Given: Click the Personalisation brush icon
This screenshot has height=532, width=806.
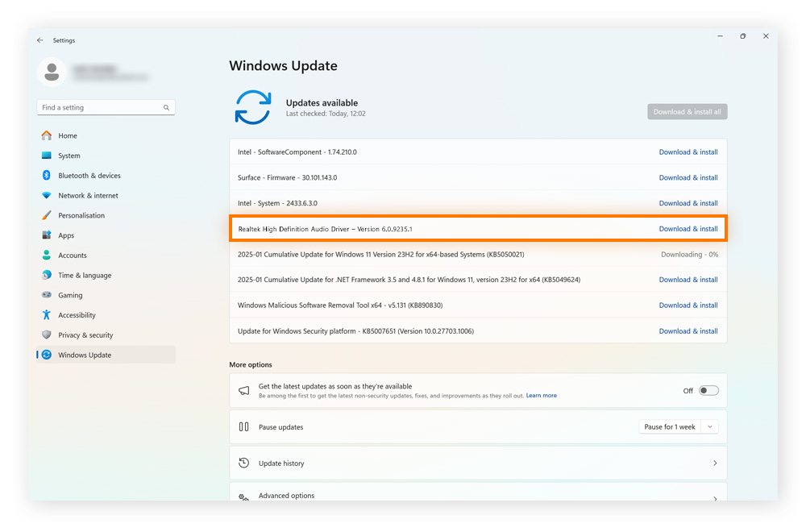Looking at the screenshot, I should 47,215.
